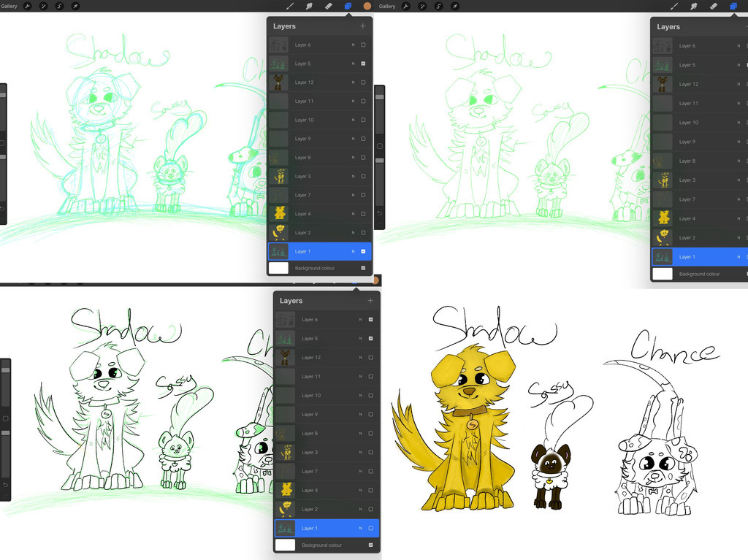Uncheck Layer 5 visibility in top-left Layers panel
The height and width of the screenshot is (560, 748).
[363, 64]
